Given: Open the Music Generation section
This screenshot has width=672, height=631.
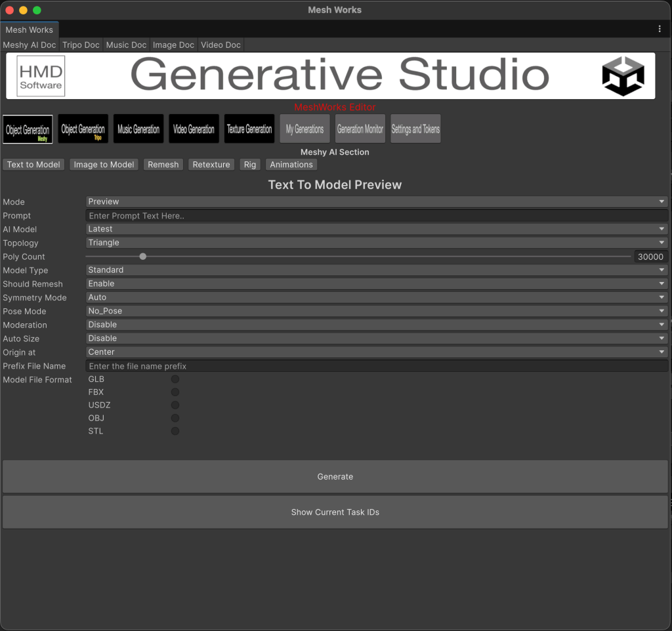Looking at the screenshot, I should (x=138, y=129).
